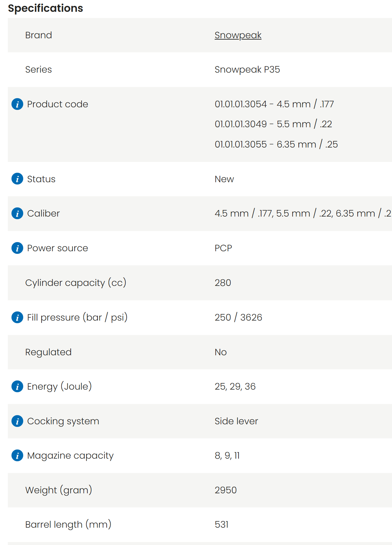
Task: Click the info icon beside Status
Action: point(17,179)
